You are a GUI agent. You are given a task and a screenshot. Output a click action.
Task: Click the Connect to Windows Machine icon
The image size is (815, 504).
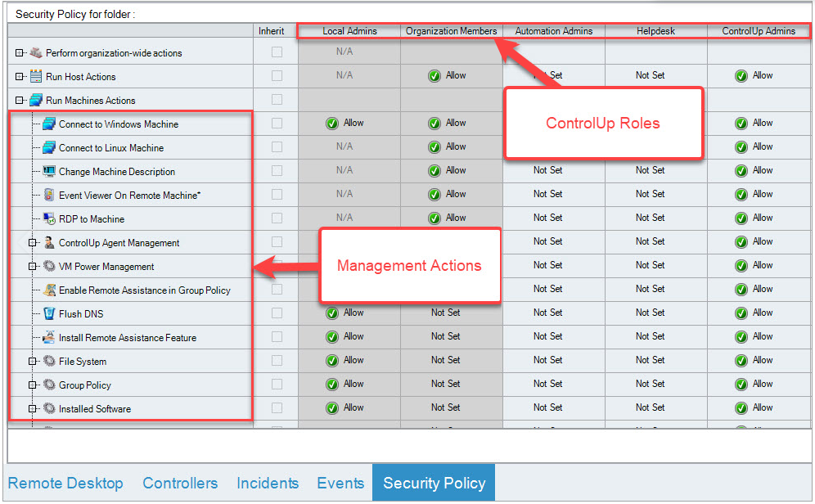tap(49, 124)
